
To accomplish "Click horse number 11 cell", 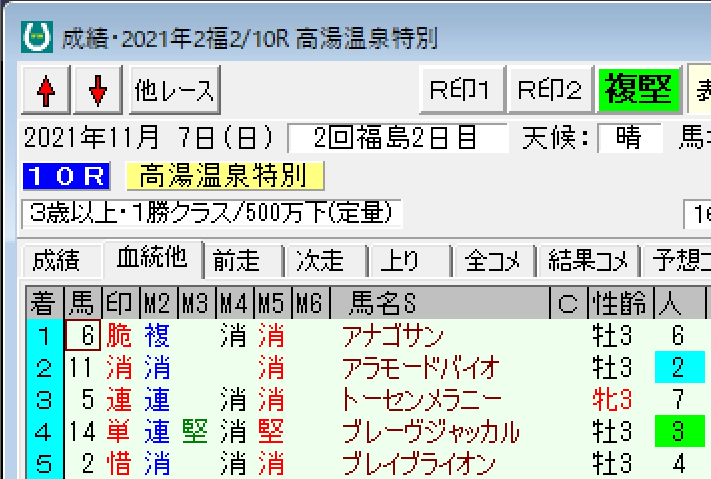I will (83, 368).
